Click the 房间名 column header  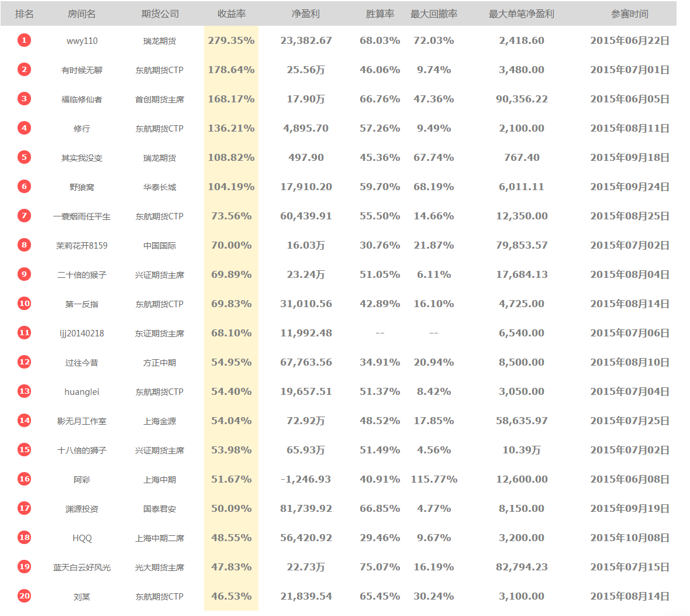(82, 13)
